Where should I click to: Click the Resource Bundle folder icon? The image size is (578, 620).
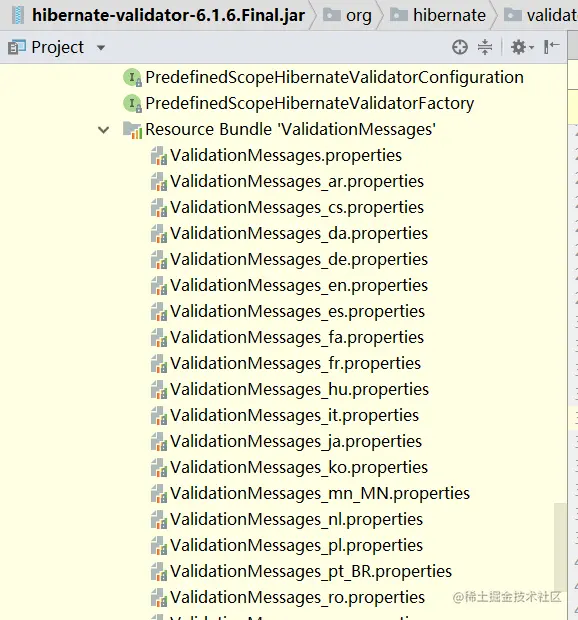(x=132, y=130)
